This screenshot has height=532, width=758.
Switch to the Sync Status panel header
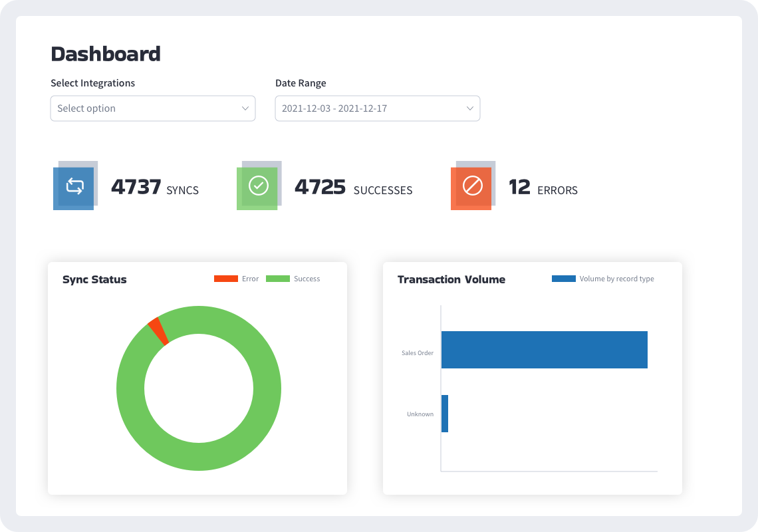click(94, 279)
